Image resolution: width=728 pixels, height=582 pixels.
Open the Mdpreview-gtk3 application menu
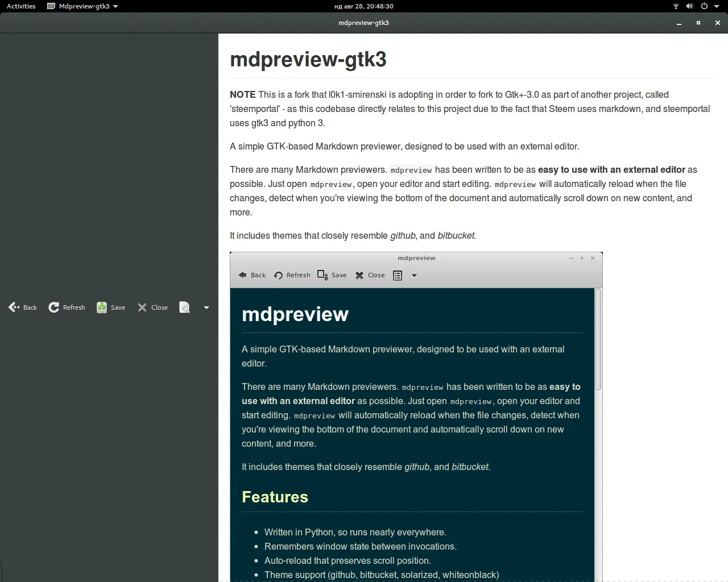[83, 6]
